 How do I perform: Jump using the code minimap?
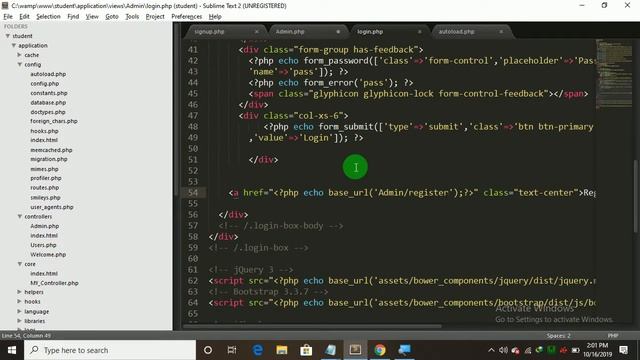[614, 73]
